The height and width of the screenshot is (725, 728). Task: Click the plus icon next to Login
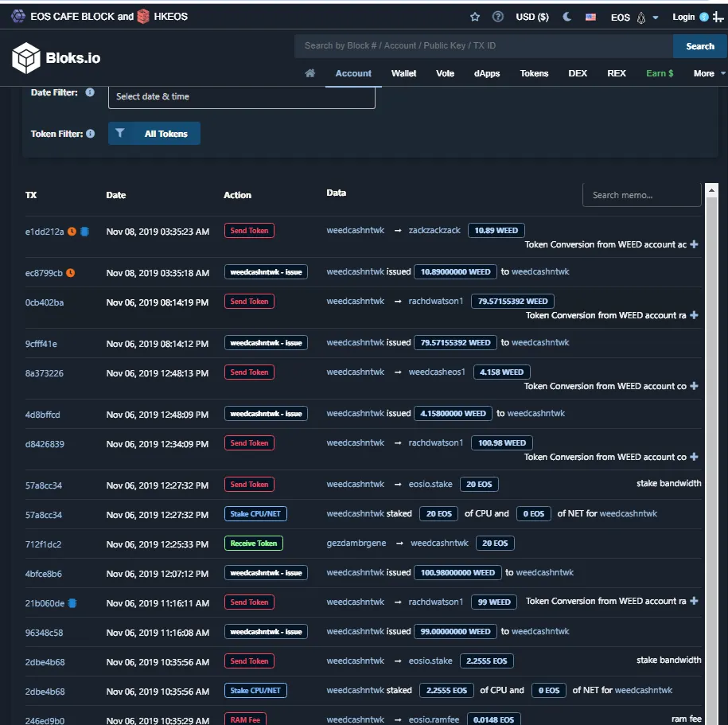(x=718, y=18)
